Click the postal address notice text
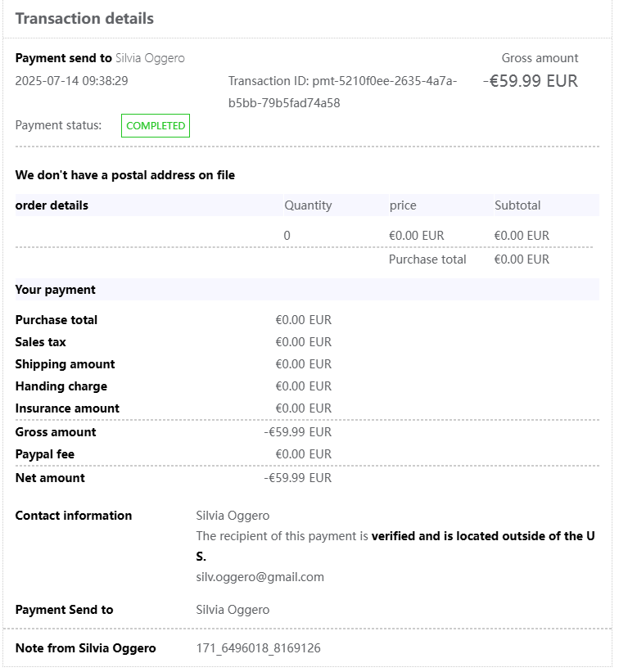This screenshot has height=672, width=619. [x=125, y=175]
